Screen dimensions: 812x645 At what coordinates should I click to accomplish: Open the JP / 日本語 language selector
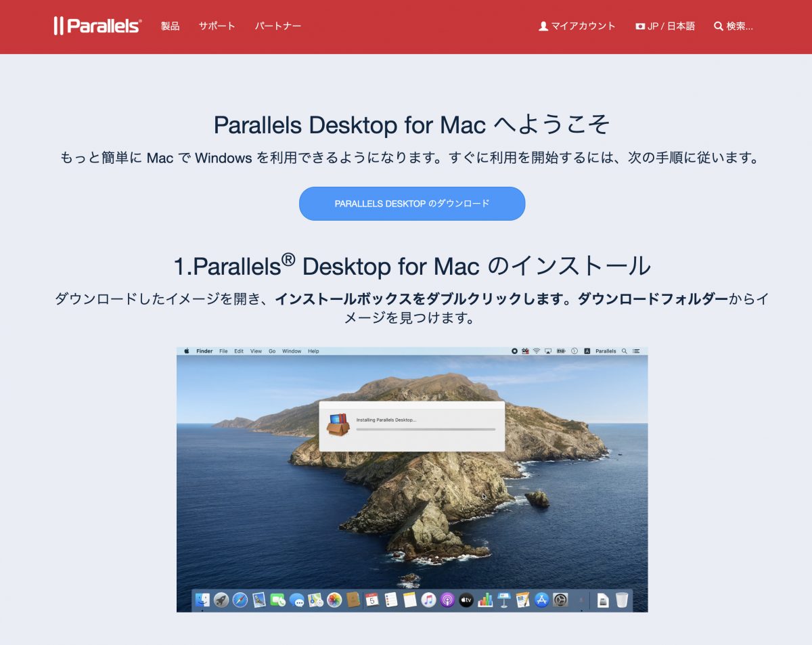click(665, 26)
